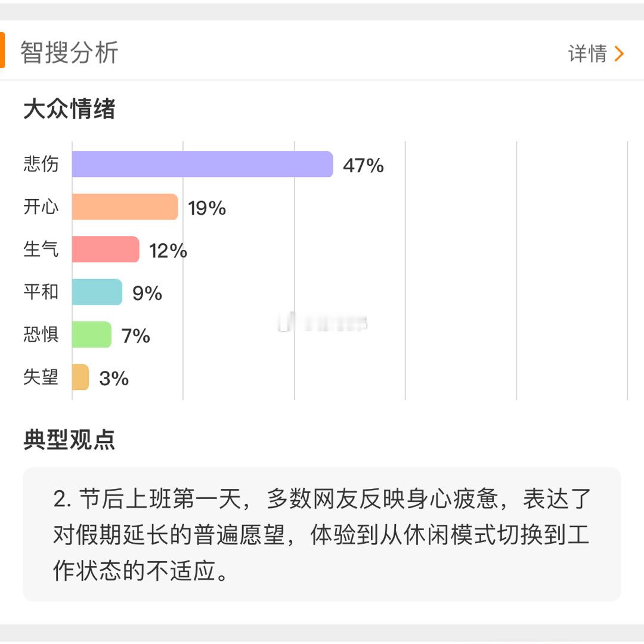Click the 悲伤 emotion label
Viewport: 644px width, 644px height.
[x=41, y=164]
